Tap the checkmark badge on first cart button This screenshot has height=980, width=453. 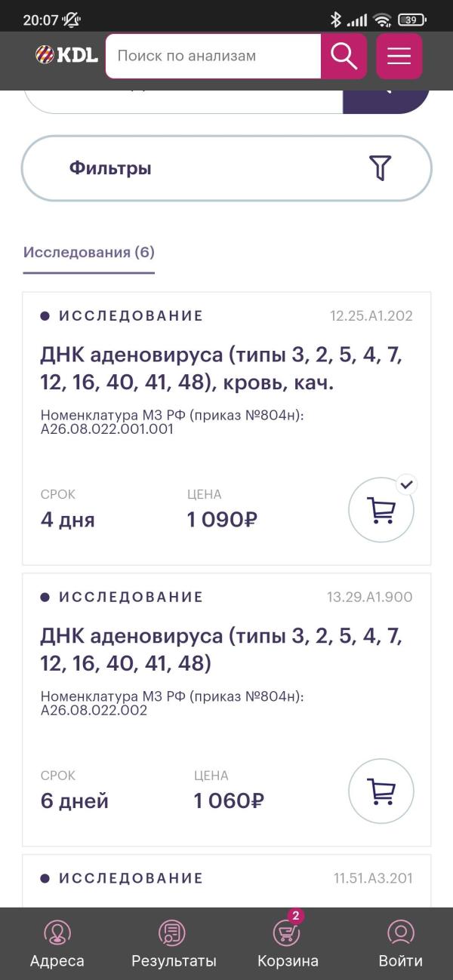tap(407, 484)
